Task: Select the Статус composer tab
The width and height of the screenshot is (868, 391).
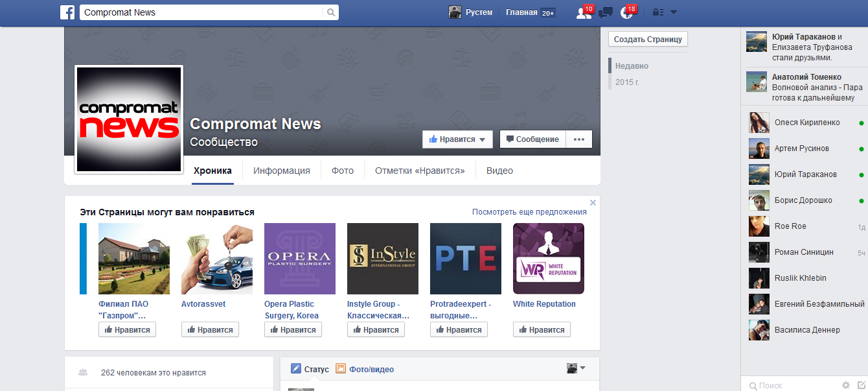Action: 310,370
